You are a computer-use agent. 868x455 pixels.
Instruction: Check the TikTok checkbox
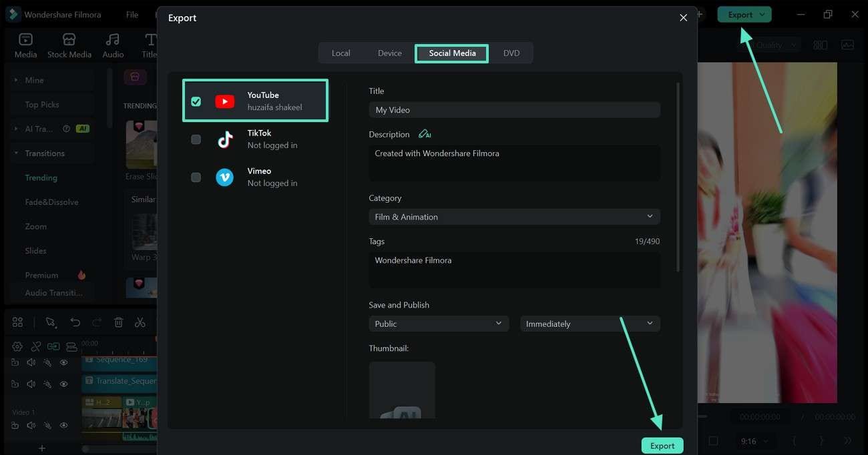[196, 139]
